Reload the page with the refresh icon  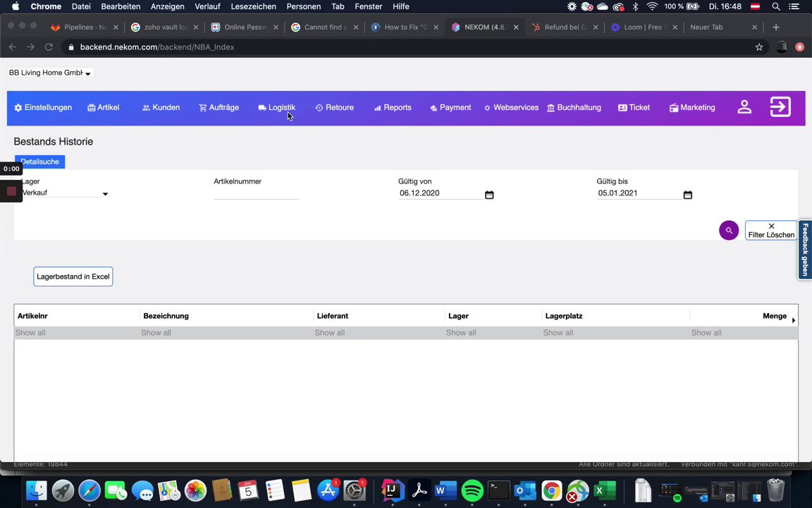coord(49,47)
